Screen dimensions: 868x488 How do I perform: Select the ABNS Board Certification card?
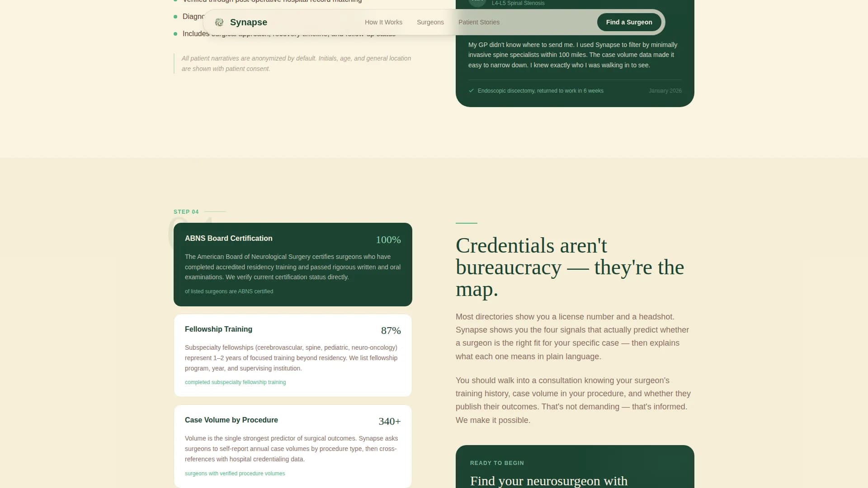(293, 264)
